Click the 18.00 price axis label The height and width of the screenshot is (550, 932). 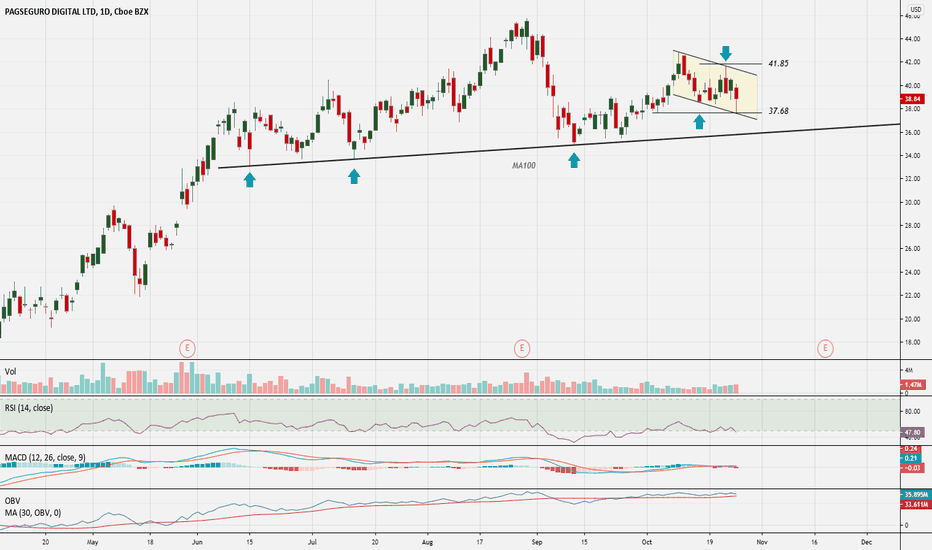pyautogui.click(x=912, y=343)
